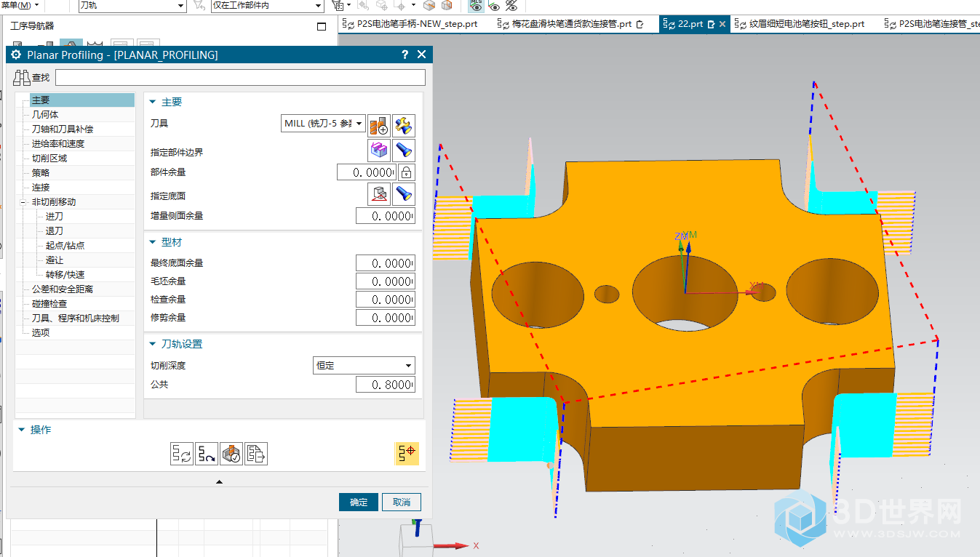Click the List tool path icon

coord(256,454)
